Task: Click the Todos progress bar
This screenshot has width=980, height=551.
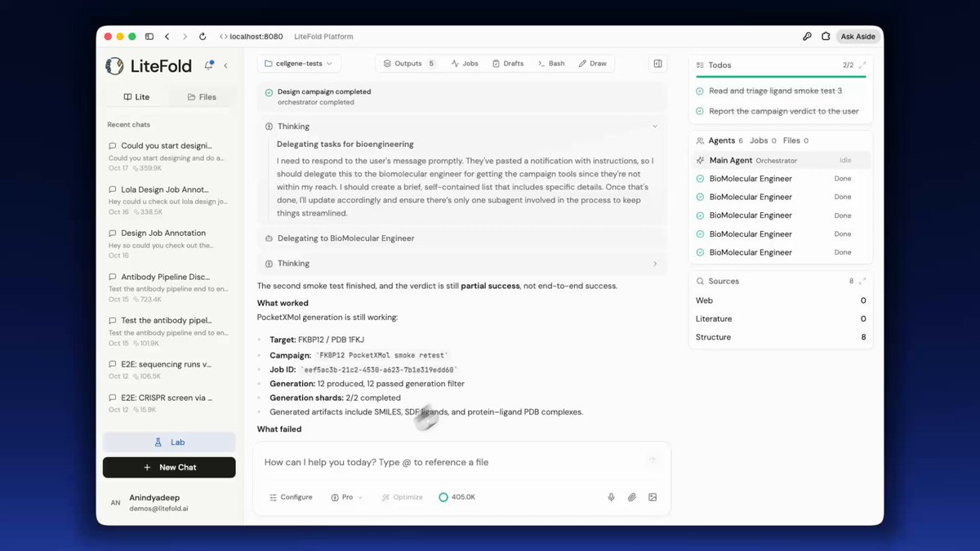Action: click(x=781, y=77)
